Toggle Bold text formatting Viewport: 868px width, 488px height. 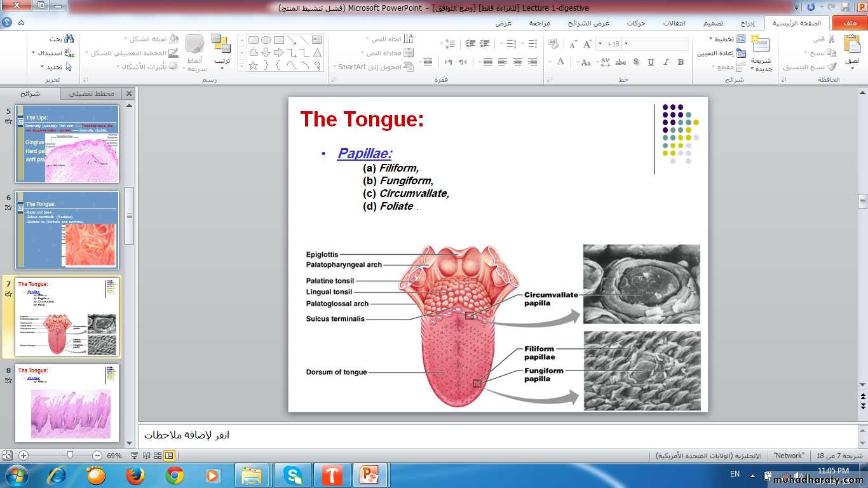681,62
